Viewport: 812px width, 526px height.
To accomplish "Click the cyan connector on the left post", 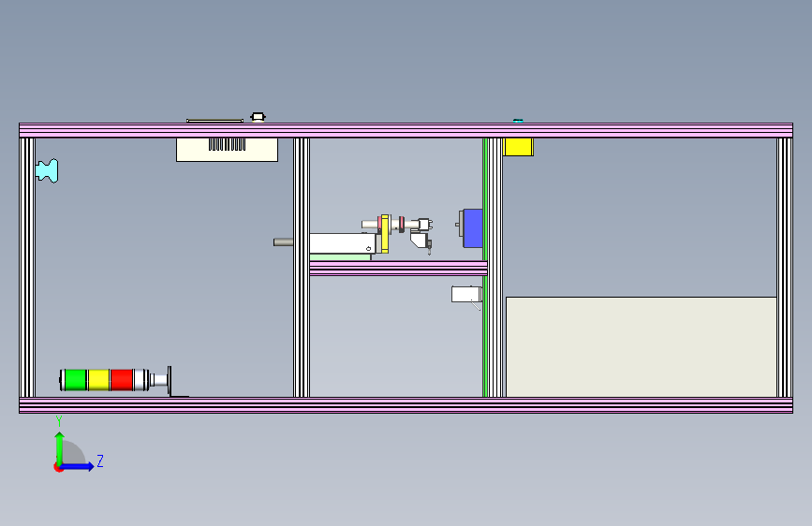I will click(47, 171).
